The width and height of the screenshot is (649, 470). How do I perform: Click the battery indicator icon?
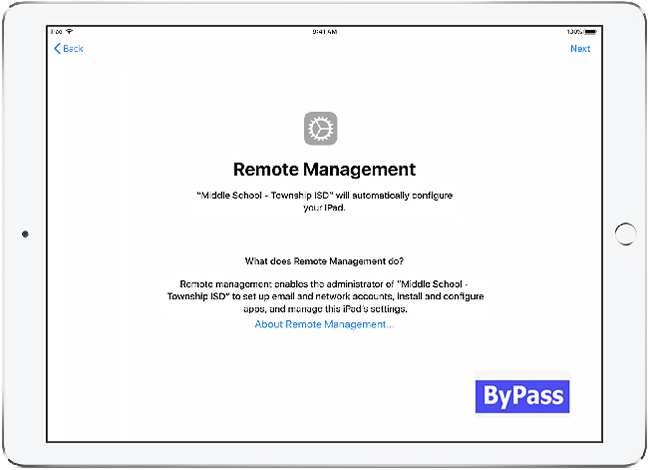tap(590, 32)
